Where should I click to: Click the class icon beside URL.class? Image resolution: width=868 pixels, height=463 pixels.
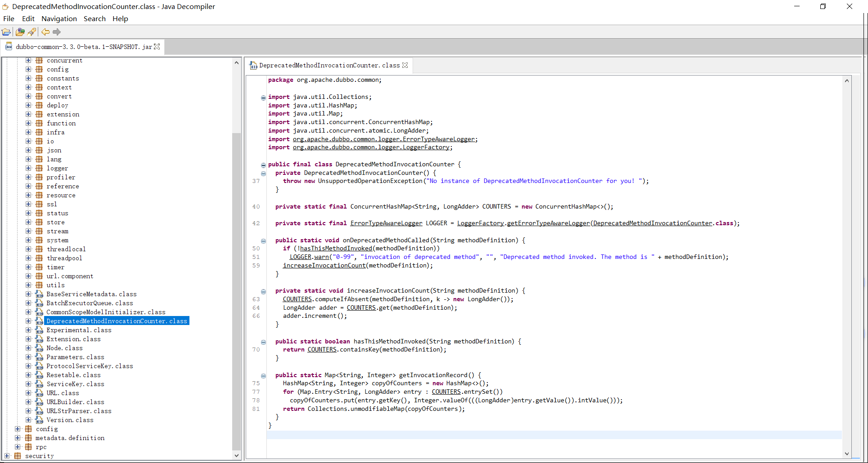(39, 393)
